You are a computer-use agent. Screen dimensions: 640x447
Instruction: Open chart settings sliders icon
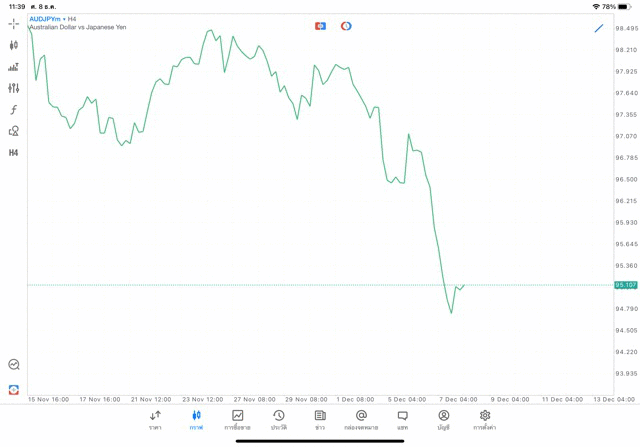[x=13, y=88]
